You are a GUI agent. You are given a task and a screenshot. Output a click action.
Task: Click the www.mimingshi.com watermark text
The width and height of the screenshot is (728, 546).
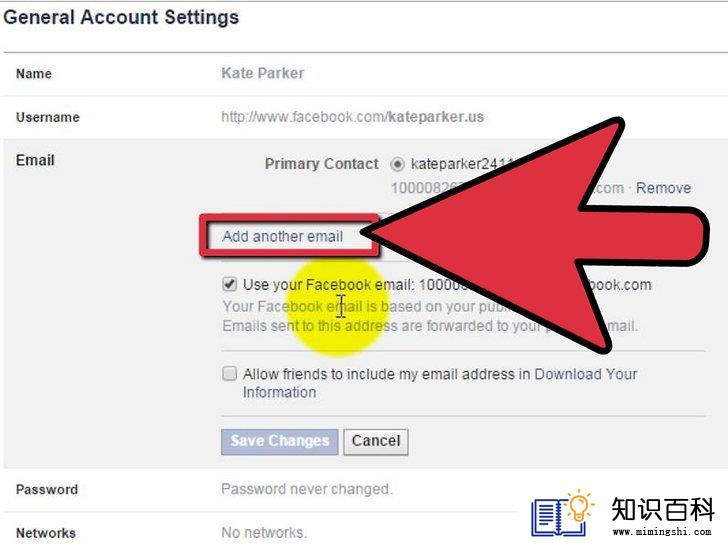click(662, 531)
